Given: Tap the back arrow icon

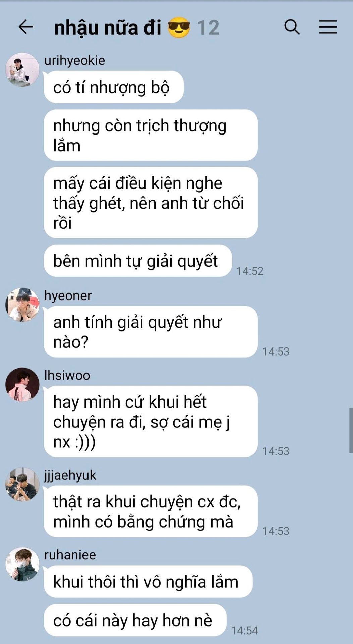Looking at the screenshot, I should (25, 27).
